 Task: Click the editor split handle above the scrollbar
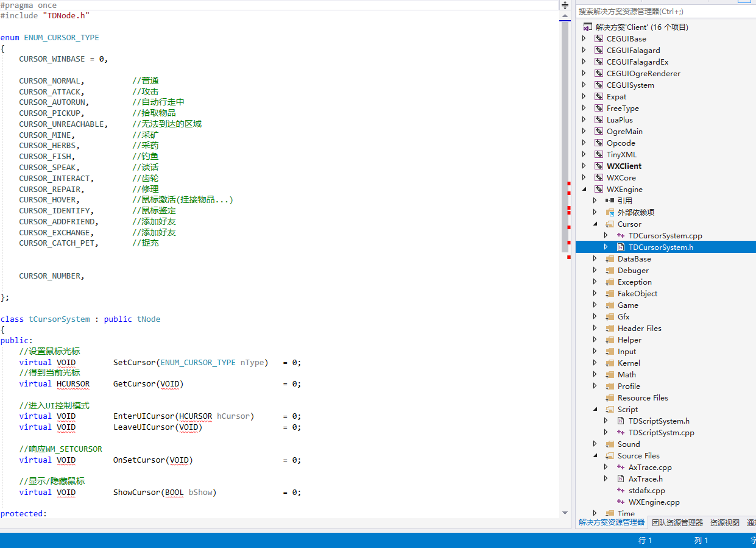[565, 5]
